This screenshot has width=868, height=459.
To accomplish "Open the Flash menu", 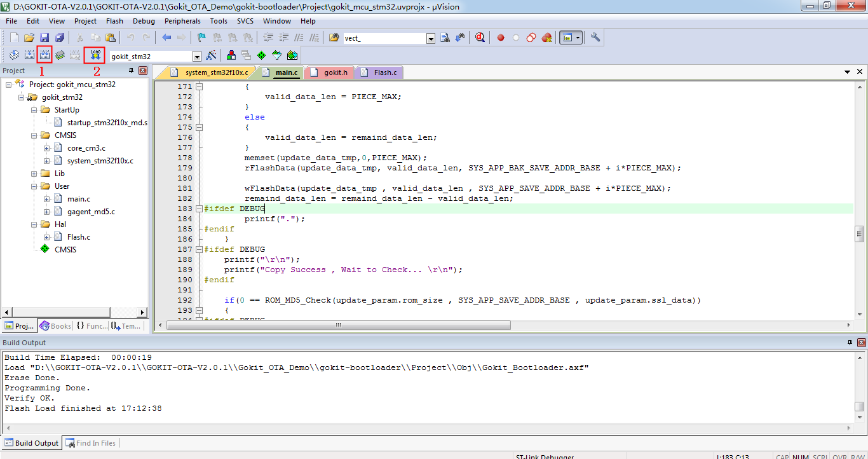I will (114, 21).
